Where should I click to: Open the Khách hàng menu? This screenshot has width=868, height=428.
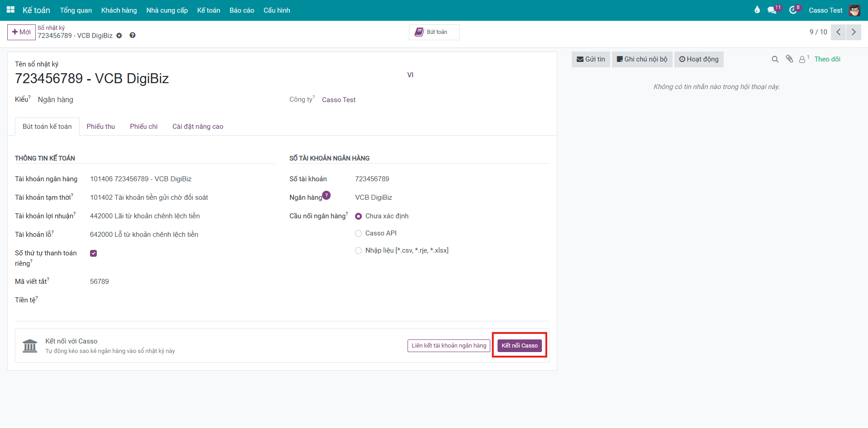(119, 10)
